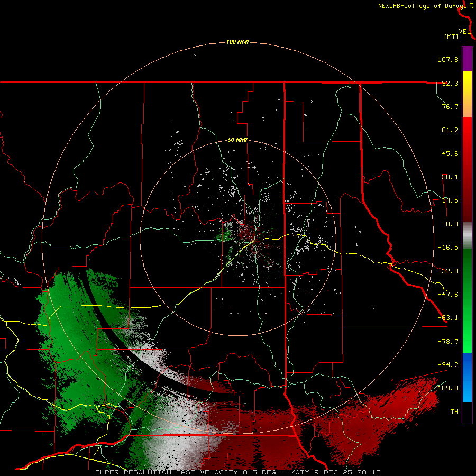
Task: Click the black TH segment of the color bar
Action: (467, 412)
